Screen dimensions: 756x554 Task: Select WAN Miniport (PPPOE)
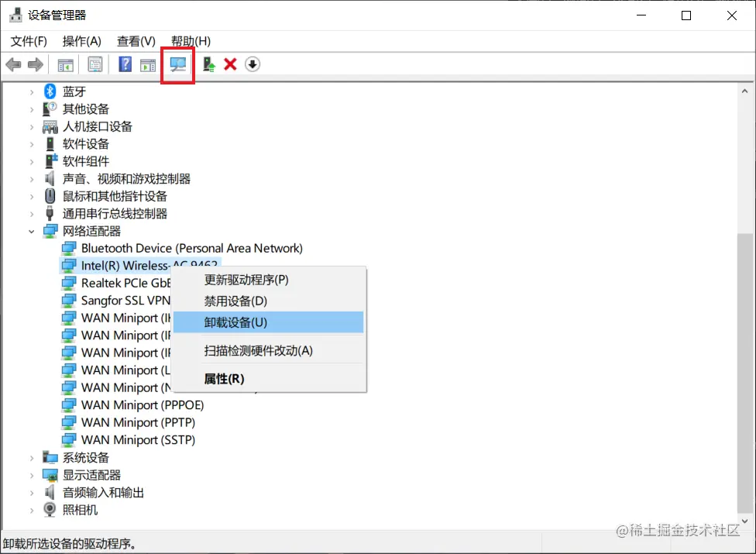coord(143,405)
